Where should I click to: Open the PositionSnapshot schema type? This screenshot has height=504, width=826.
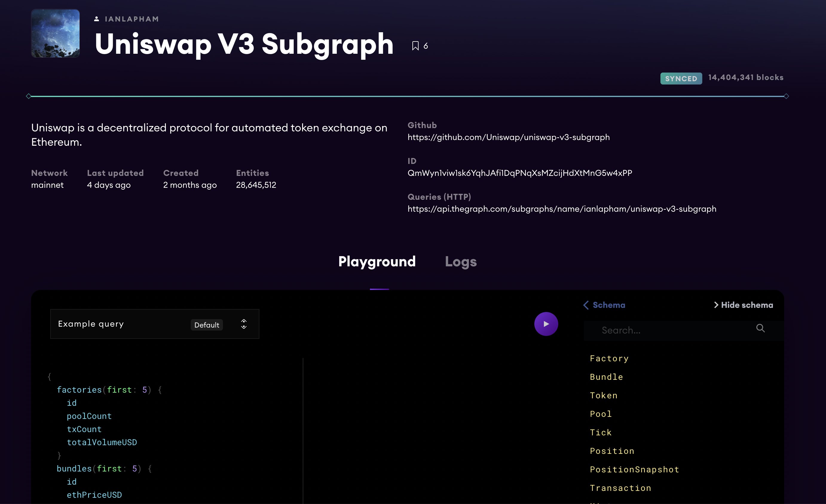pyautogui.click(x=634, y=469)
